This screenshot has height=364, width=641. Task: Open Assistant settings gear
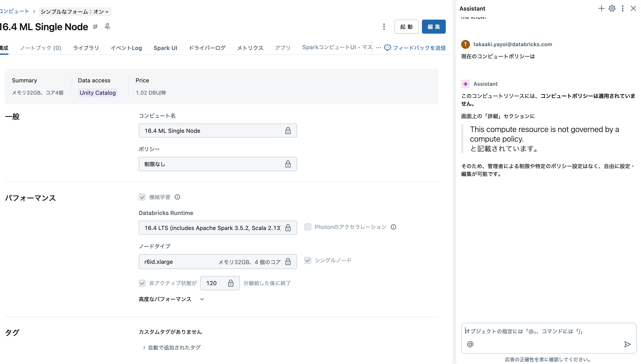612,8
